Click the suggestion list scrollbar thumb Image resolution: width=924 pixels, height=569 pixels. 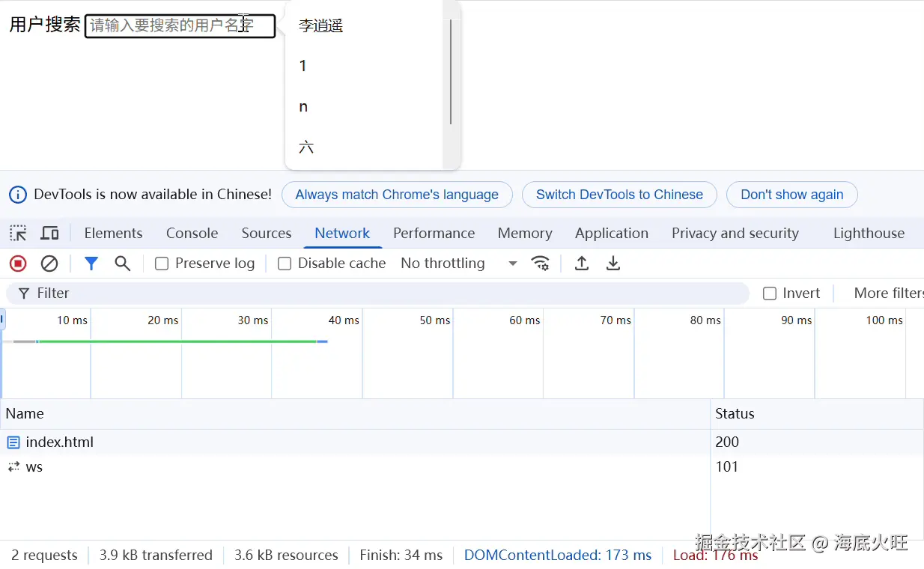point(451,72)
